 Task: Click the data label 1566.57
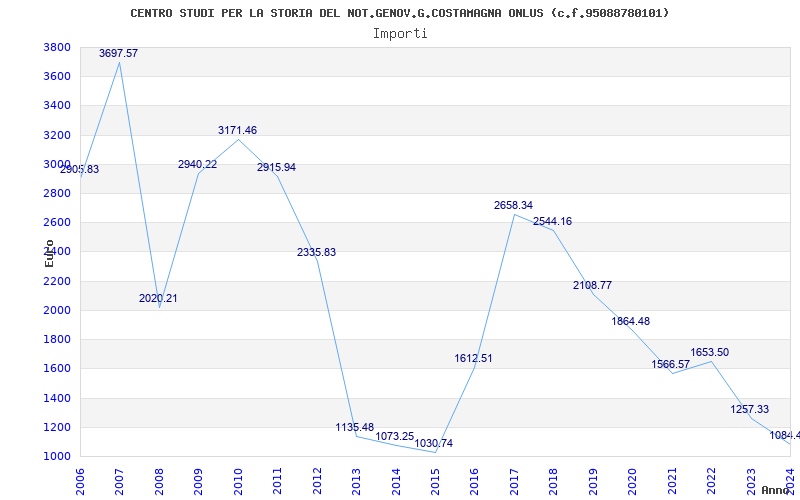click(x=670, y=364)
